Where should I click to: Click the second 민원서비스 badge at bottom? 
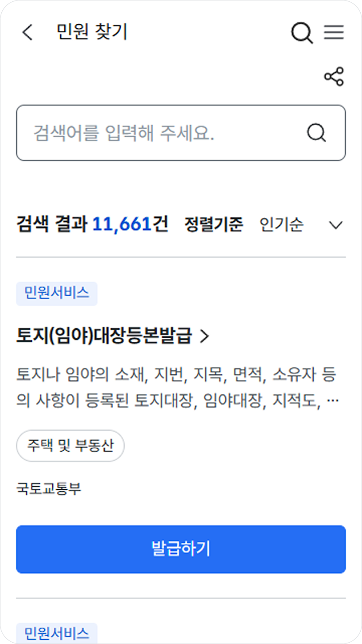(x=57, y=633)
